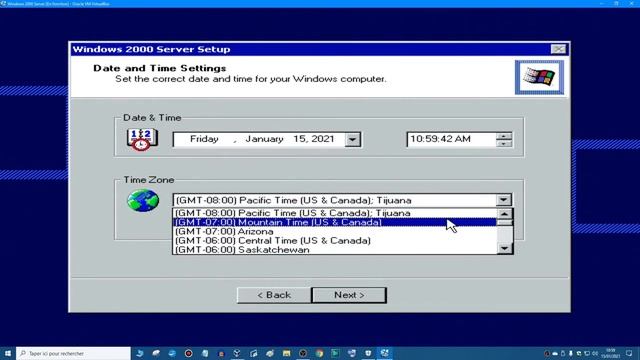640x360 pixels.
Task: Choose Central Time (US & Canada) time zone
Action: [335, 241]
